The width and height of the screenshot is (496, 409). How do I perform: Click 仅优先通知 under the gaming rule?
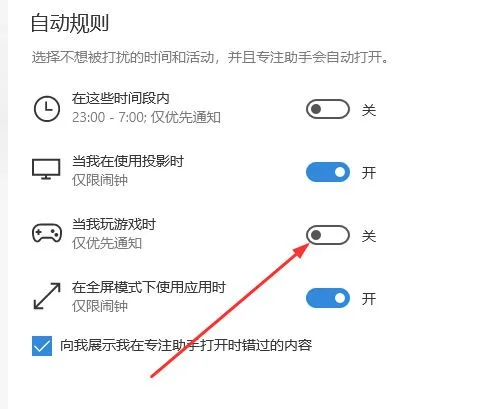(x=107, y=243)
